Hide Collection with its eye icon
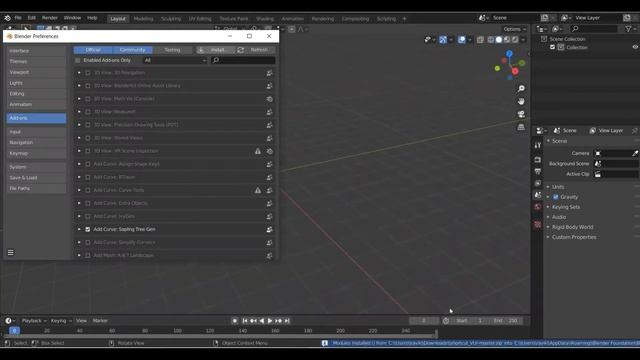The height and width of the screenshot is (360, 640). pos(635,47)
